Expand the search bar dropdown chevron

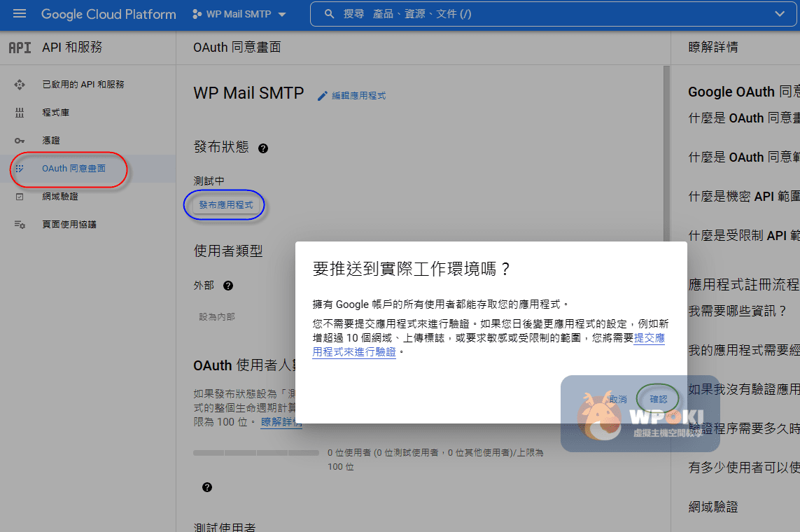[x=779, y=14]
